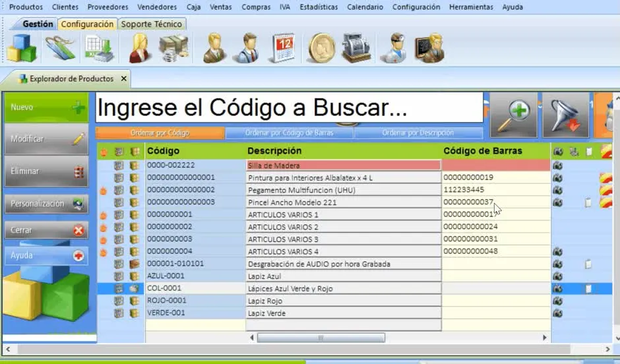Click camera icon in Silla de Madera row
The width and height of the screenshot is (620, 364).
click(x=557, y=166)
